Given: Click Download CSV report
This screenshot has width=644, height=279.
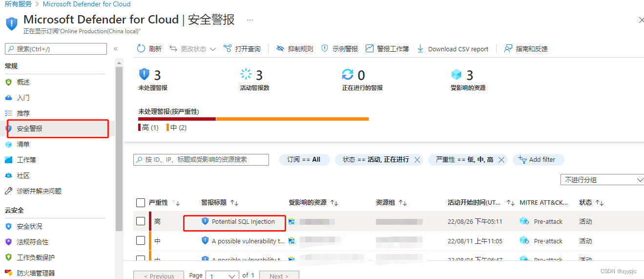Looking at the screenshot, I should [453, 49].
